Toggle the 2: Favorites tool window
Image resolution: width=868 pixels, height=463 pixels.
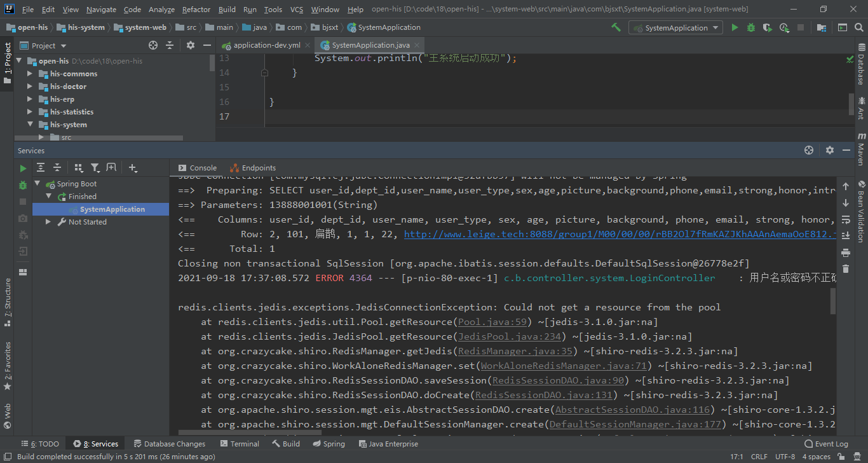7,366
